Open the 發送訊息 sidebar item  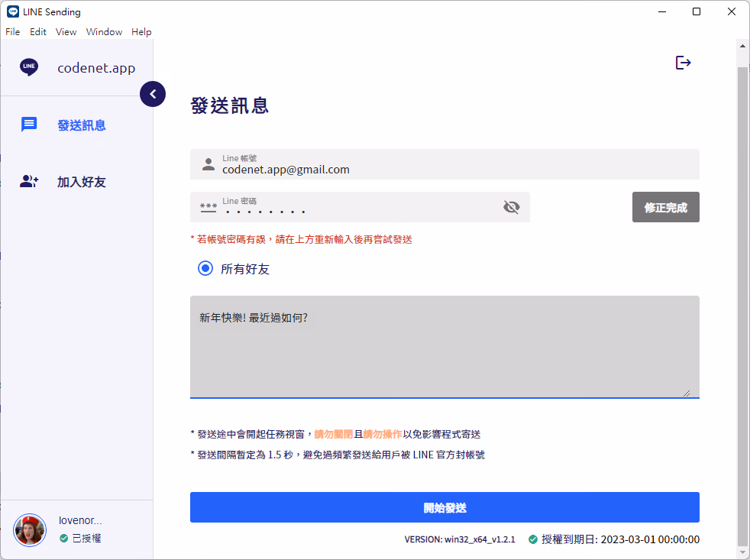pyautogui.click(x=76, y=125)
